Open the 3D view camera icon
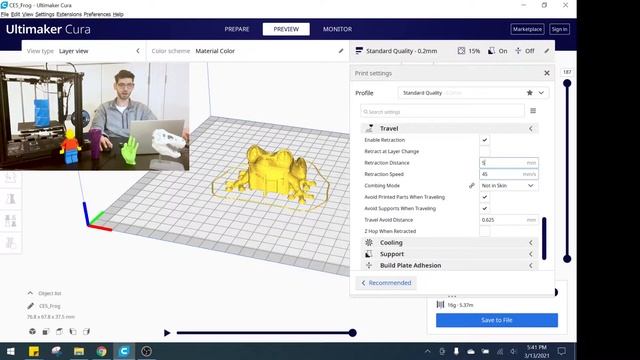This screenshot has width=640, height=360. (x=32, y=331)
